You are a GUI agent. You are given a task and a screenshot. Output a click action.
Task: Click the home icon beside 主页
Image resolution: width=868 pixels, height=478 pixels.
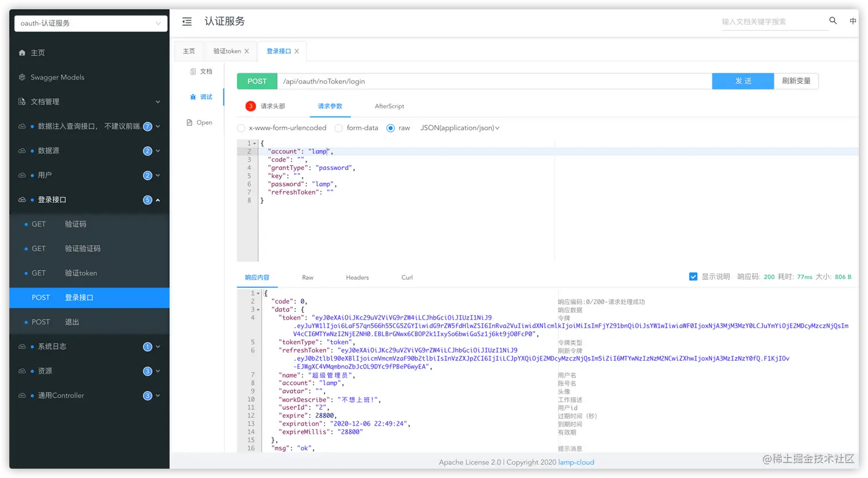pos(22,53)
